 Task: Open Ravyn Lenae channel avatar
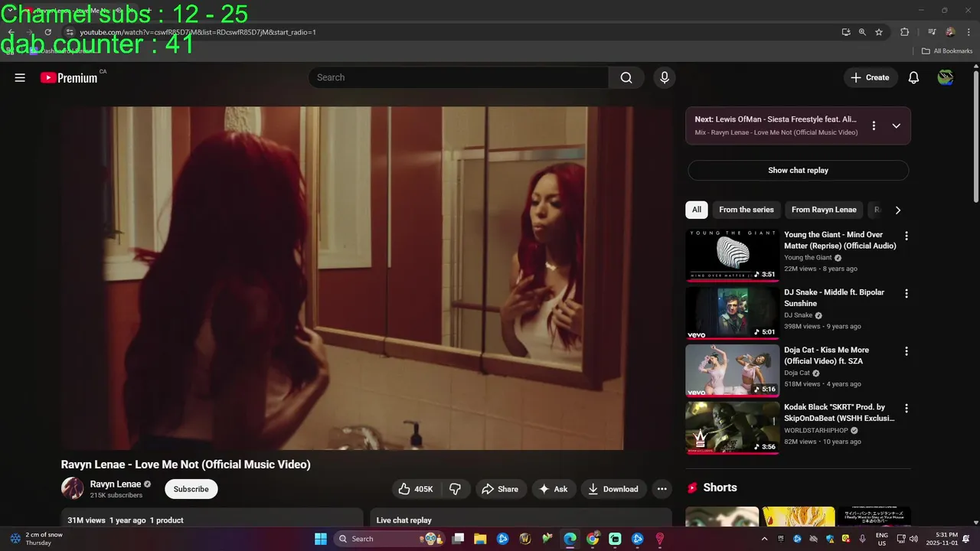(73, 488)
